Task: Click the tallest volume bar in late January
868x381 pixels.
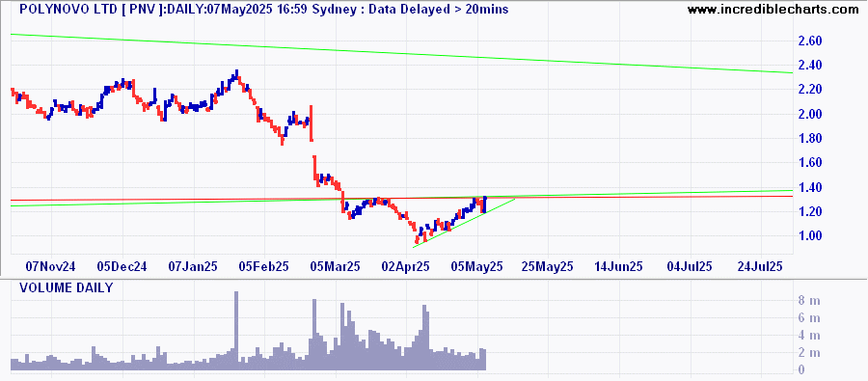Action: tap(236, 331)
